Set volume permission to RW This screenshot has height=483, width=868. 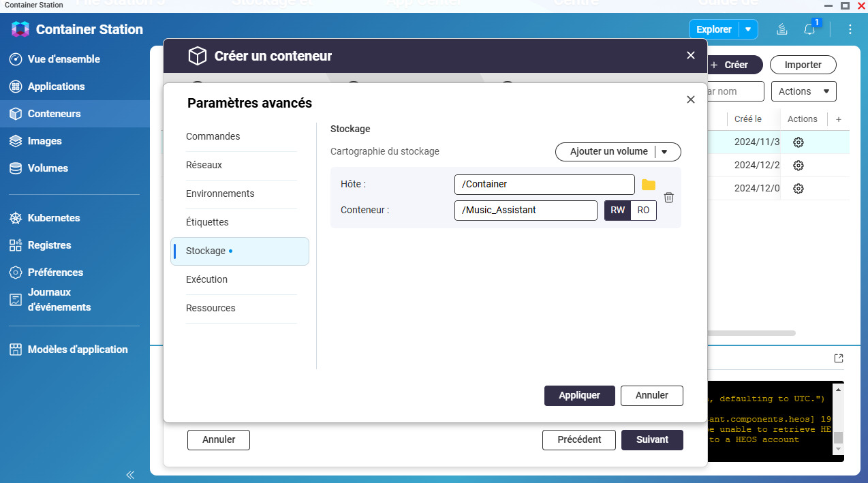tap(617, 211)
